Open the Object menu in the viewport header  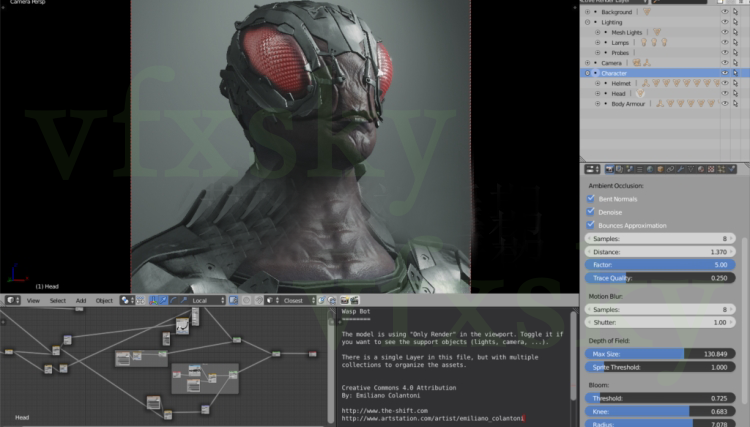coord(104,300)
